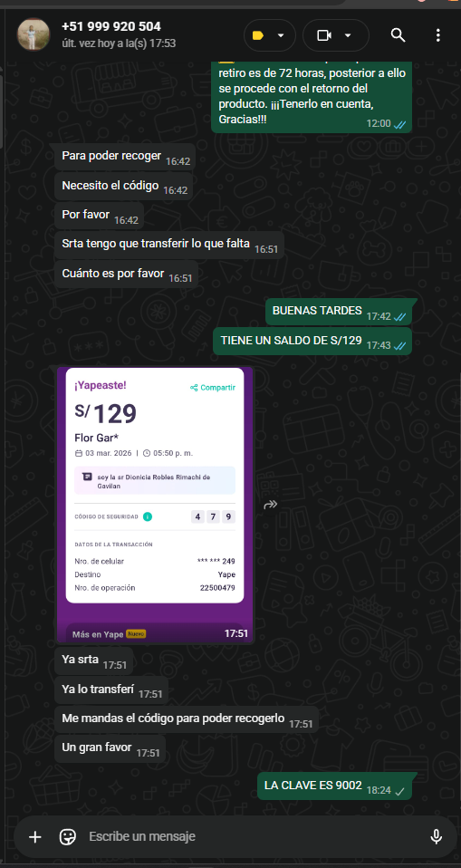Open the attach plus menu
This screenshot has width=461, height=868.
[x=34, y=836]
